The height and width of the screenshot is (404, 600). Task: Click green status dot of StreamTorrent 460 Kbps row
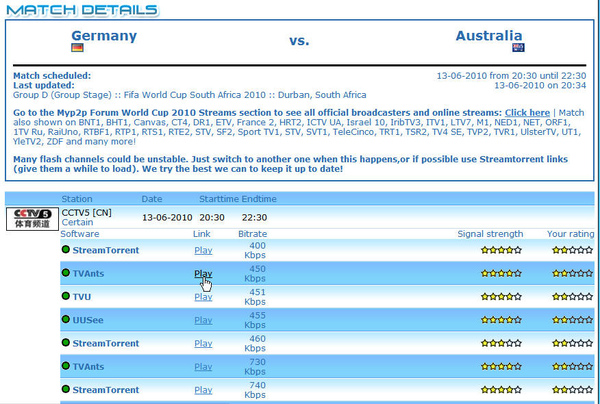coord(66,342)
